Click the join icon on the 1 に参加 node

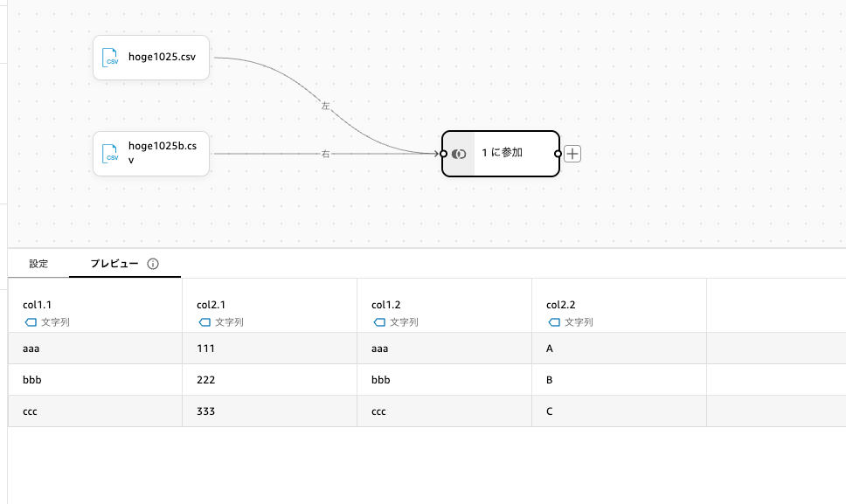459,154
